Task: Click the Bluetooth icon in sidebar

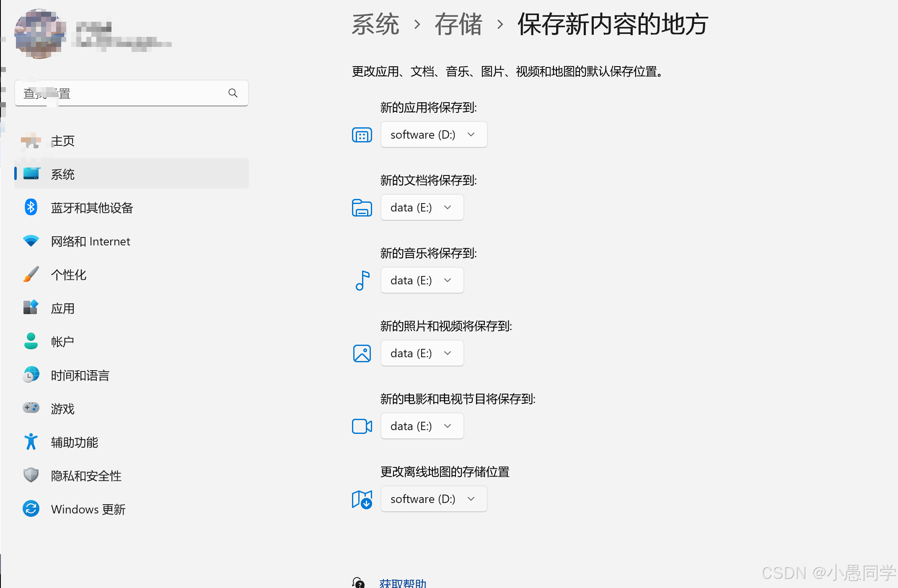Action: pos(31,207)
